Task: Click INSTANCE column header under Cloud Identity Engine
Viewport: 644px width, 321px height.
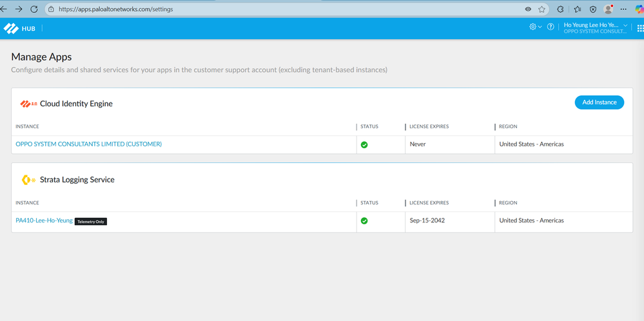Action: pos(27,126)
